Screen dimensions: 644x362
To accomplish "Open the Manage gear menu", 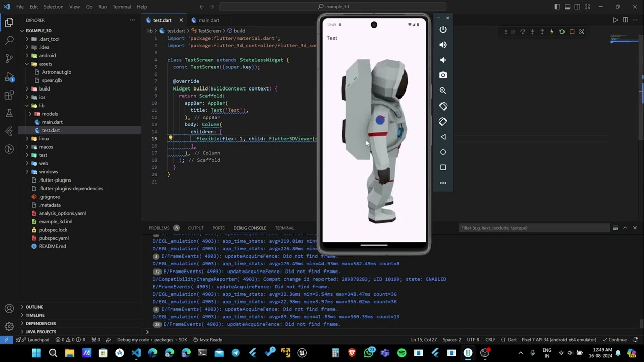I will [x=9, y=327].
